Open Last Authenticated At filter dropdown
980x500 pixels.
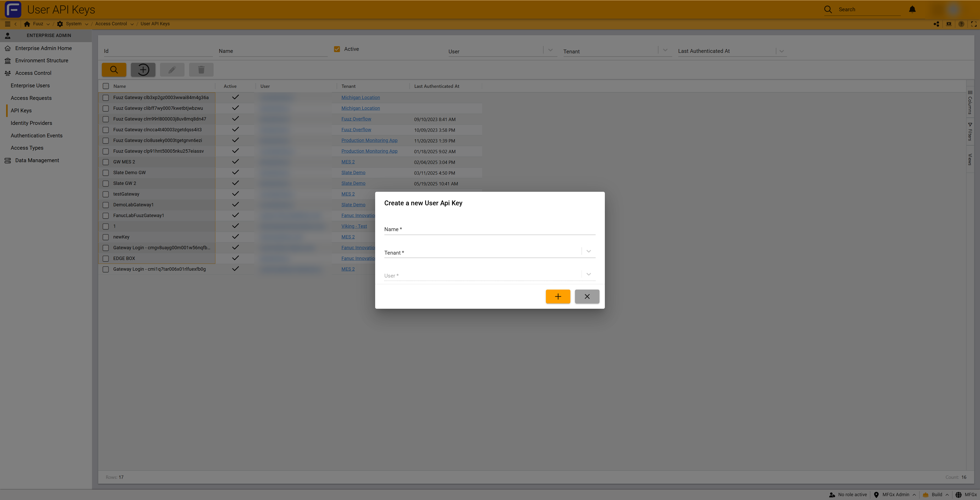(x=781, y=51)
